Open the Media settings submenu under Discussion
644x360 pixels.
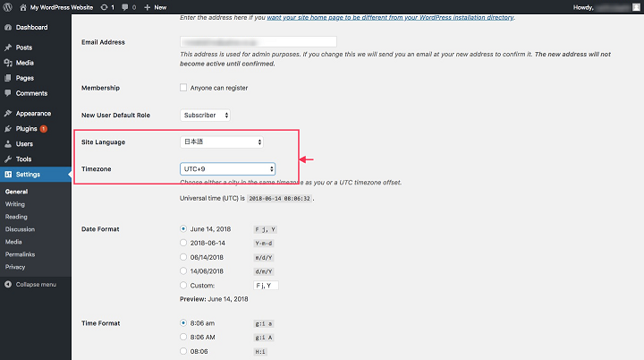click(x=13, y=242)
